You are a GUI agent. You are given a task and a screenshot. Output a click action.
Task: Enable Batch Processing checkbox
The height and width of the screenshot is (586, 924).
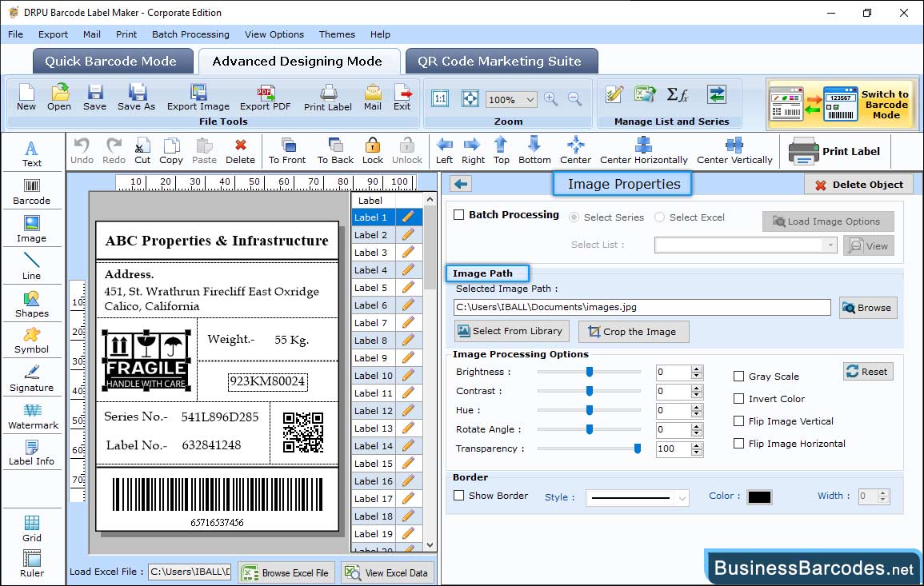[459, 215]
